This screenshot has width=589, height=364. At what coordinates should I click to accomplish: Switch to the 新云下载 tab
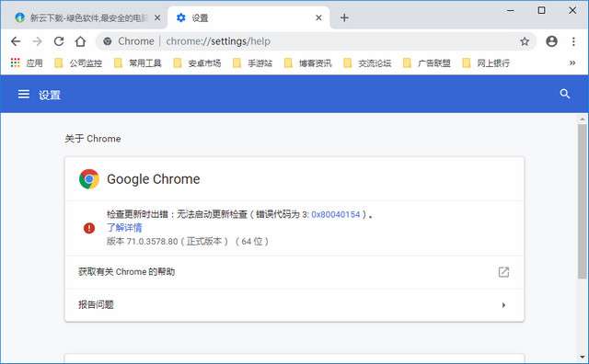pyautogui.click(x=84, y=17)
